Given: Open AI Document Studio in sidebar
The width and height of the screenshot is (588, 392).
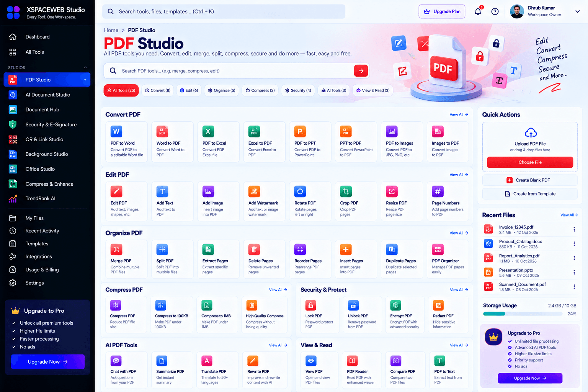Looking at the screenshot, I should pyautogui.click(x=47, y=95).
